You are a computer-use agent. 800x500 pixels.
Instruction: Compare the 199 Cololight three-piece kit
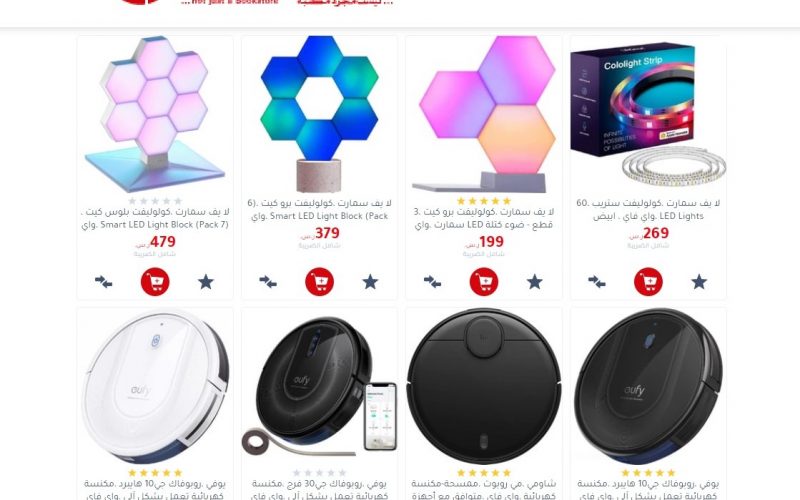click(x=432, y=282)
